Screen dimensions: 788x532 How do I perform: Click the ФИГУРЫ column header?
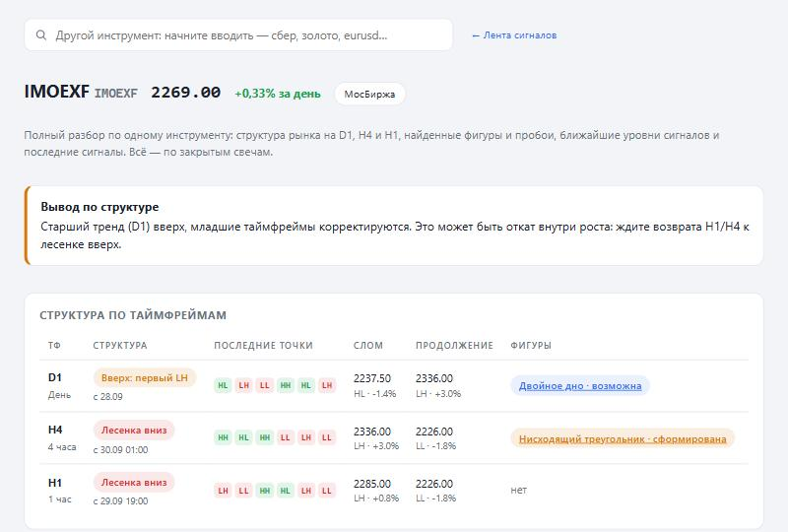tap(531, 346)
